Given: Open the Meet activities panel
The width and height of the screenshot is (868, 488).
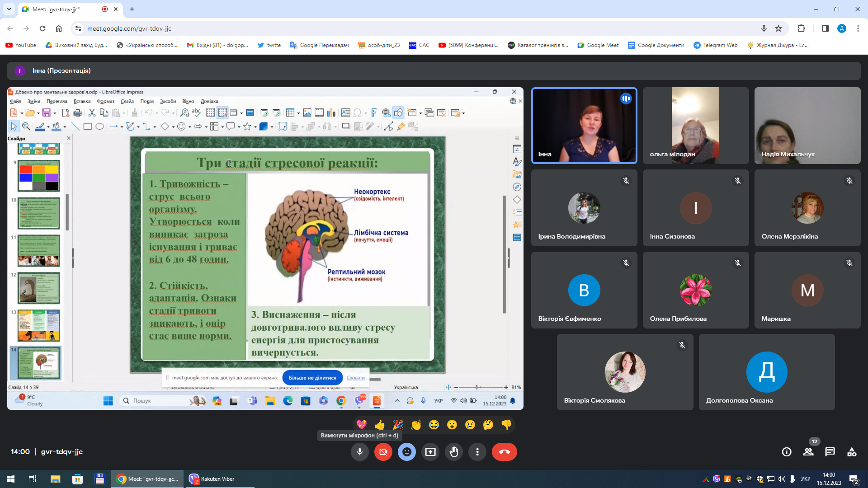Looking at the screenshot, I should pos(852,452).
